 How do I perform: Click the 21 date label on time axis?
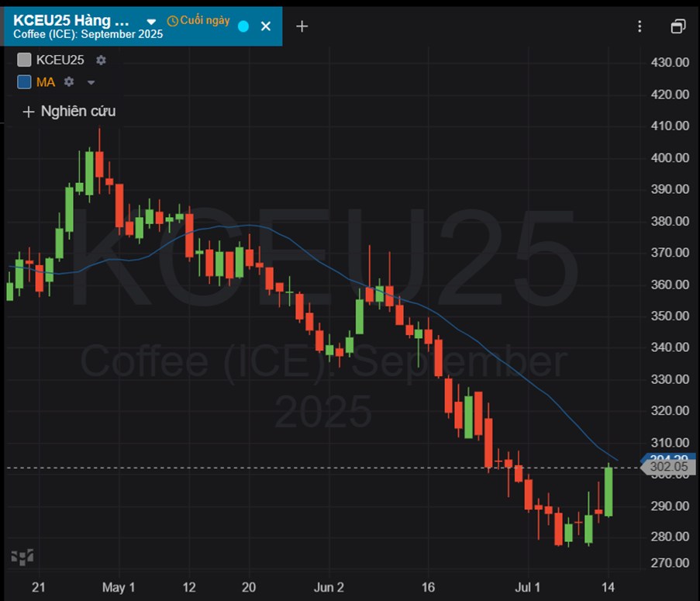(39, 587)
